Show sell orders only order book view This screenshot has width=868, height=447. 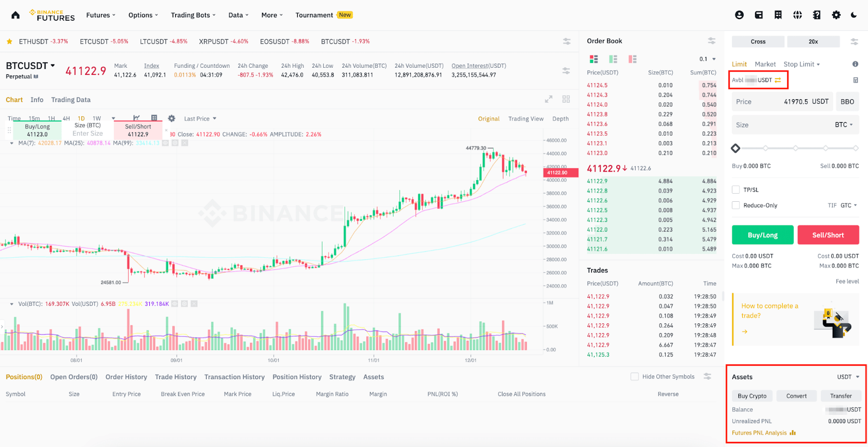[633, 59]
